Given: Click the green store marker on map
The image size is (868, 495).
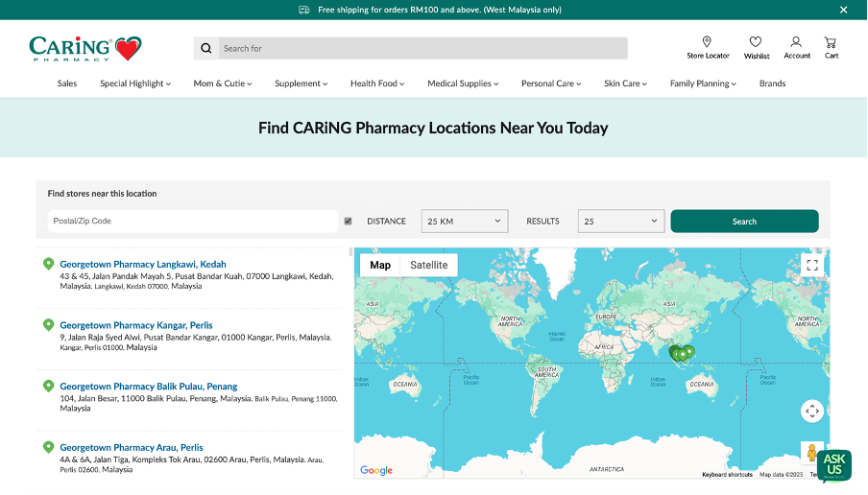Looking at the screenshot, I should click(681, 353).
